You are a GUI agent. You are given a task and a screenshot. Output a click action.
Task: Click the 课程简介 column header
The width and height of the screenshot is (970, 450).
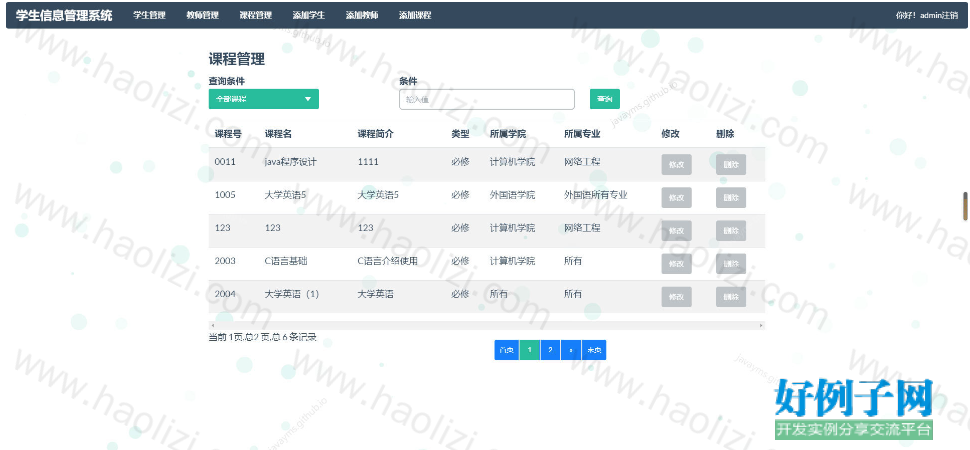[x=376, y=134]
